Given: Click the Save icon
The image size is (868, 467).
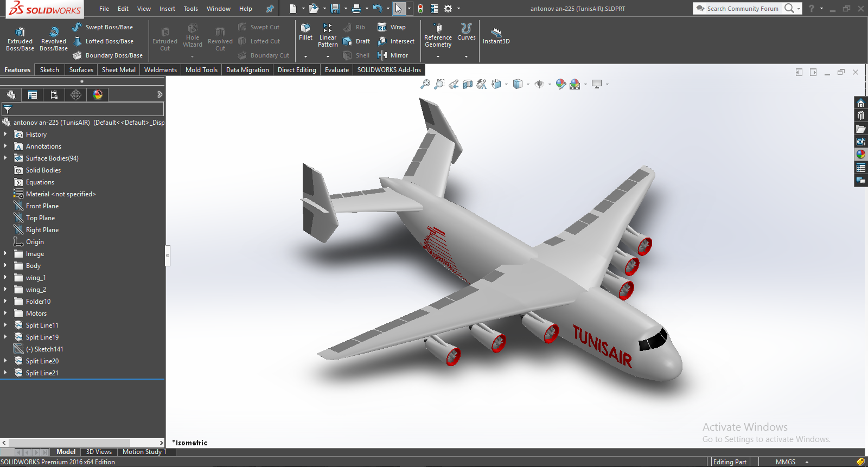Looking at the screenshot, I should (x=335, y=9).
